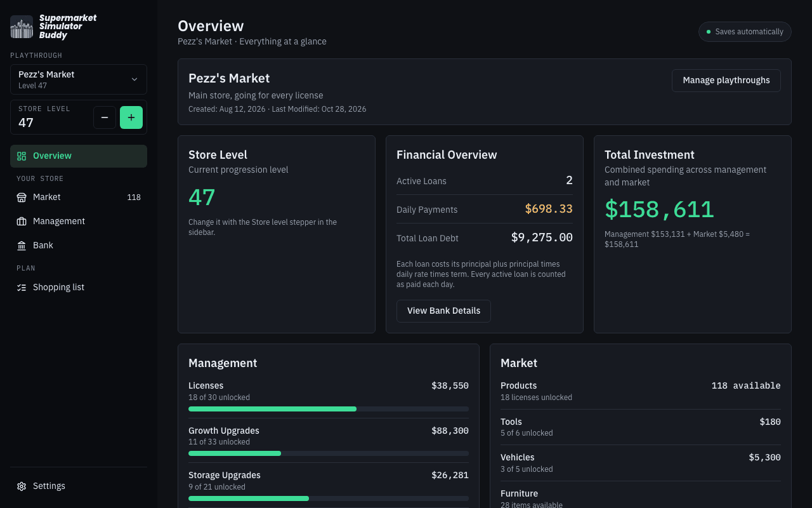This screenshot has width=812, height=508.
Task: Decrease store level with minus button
Action: [105, 117]
